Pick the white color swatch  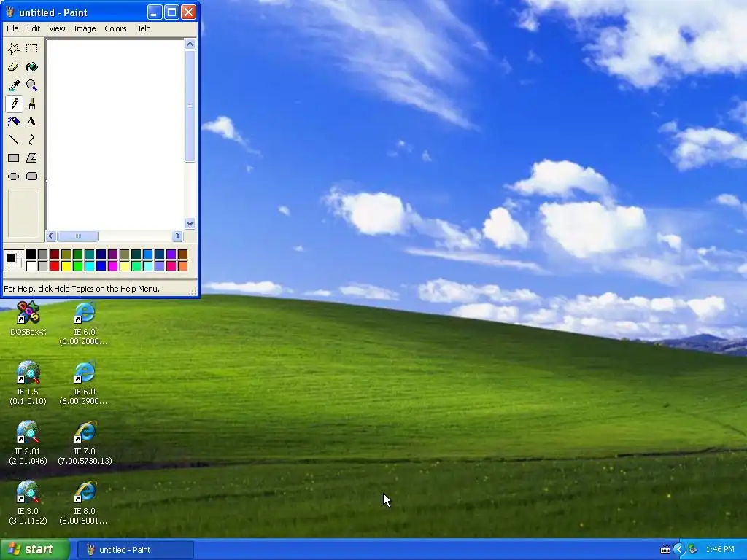31,265
